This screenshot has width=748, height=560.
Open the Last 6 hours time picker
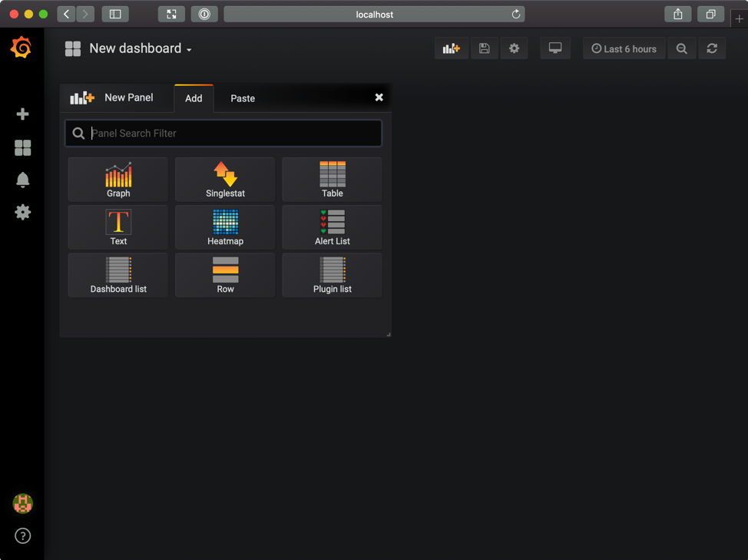tap(624, 48)
